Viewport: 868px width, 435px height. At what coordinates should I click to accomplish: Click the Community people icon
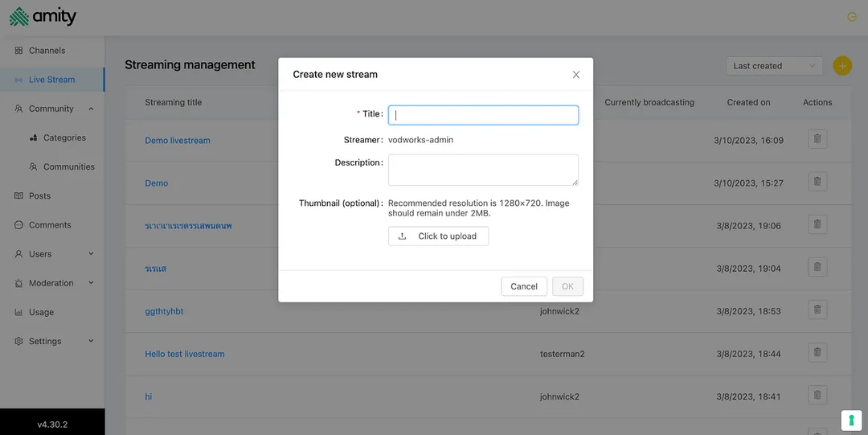(18, 109)
